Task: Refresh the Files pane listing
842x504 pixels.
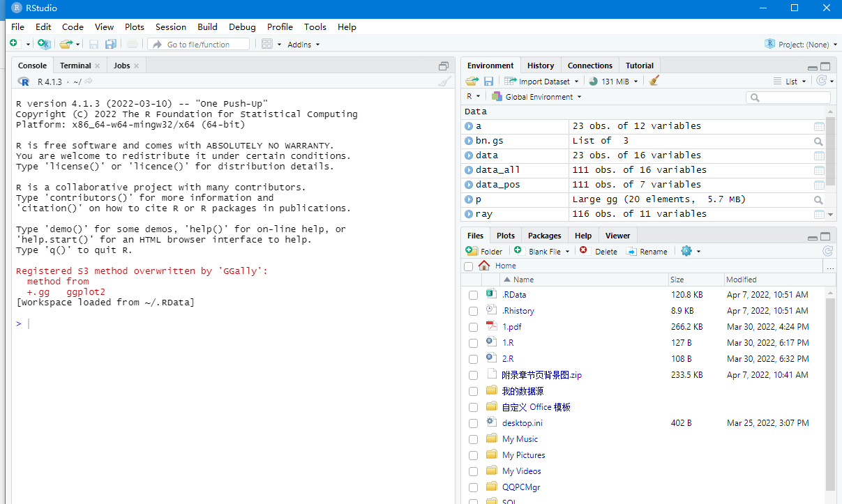Action: [827, 251]
